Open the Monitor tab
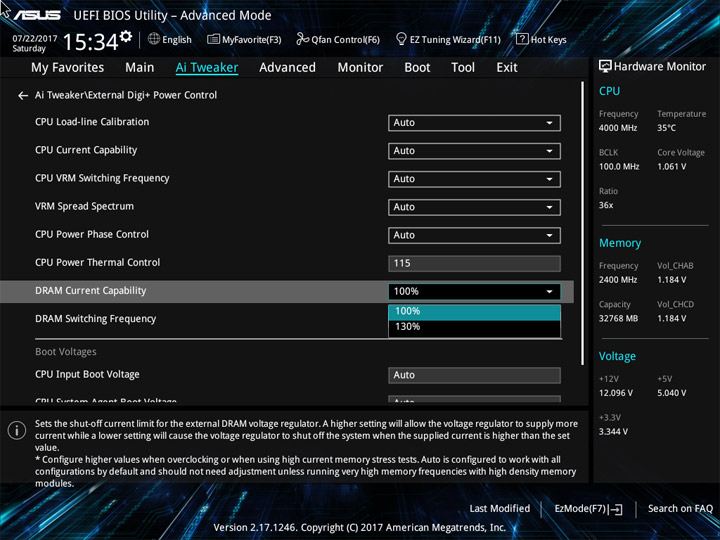 [360, 68]
